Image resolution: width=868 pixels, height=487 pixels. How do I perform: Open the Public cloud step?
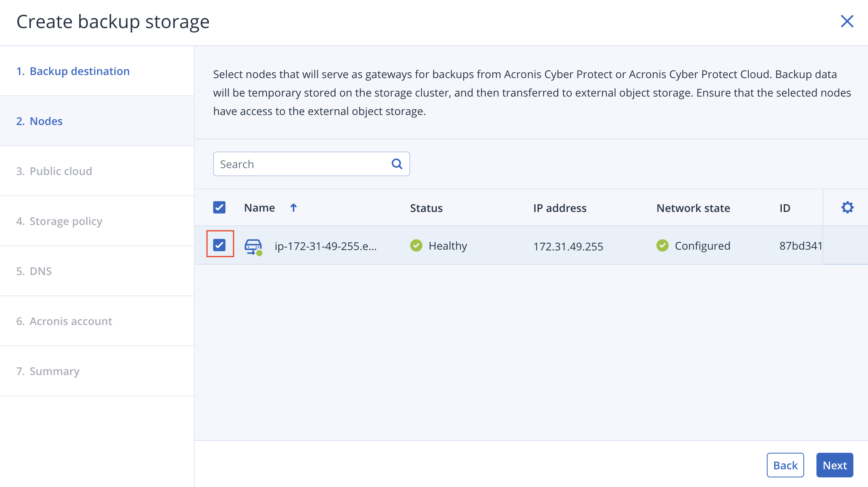tap(61, 171)
